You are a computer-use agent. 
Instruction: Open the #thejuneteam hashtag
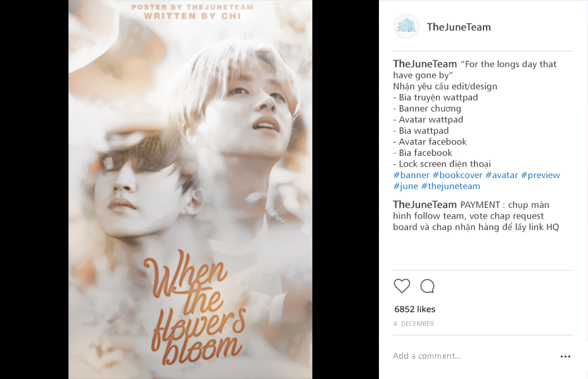click(451, 186)
